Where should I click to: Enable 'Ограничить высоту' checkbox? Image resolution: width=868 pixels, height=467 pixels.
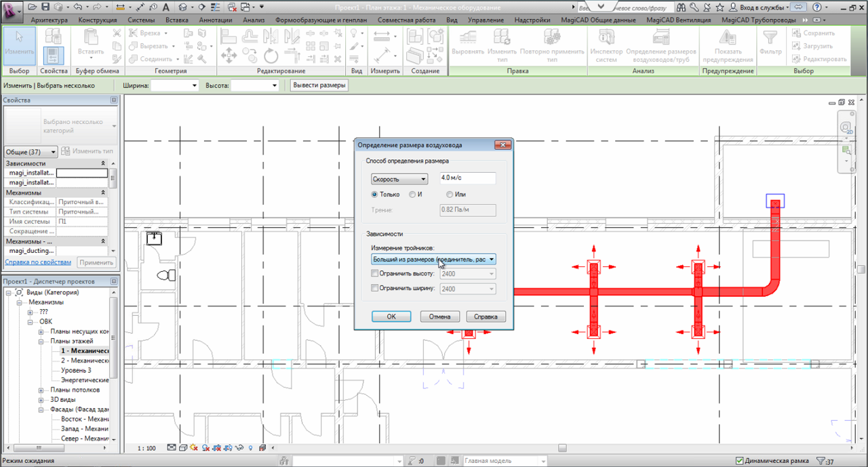pyautogui.click(x=376, y=274)
